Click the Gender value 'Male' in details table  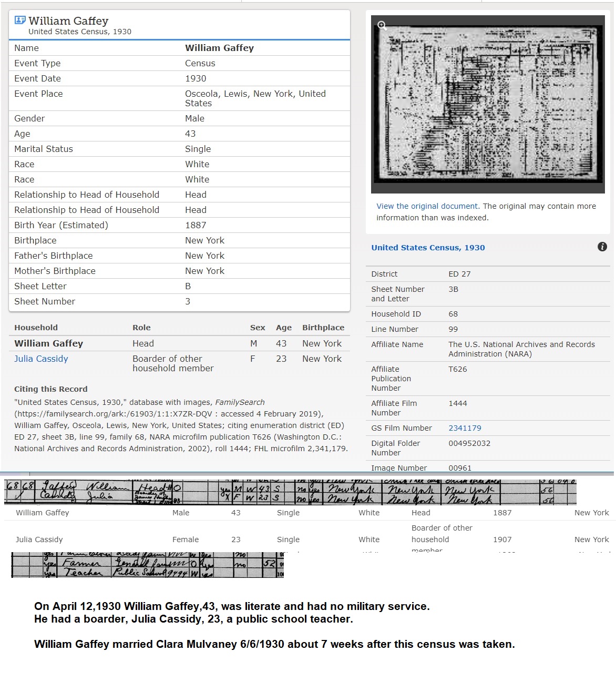tap(194, 118)
